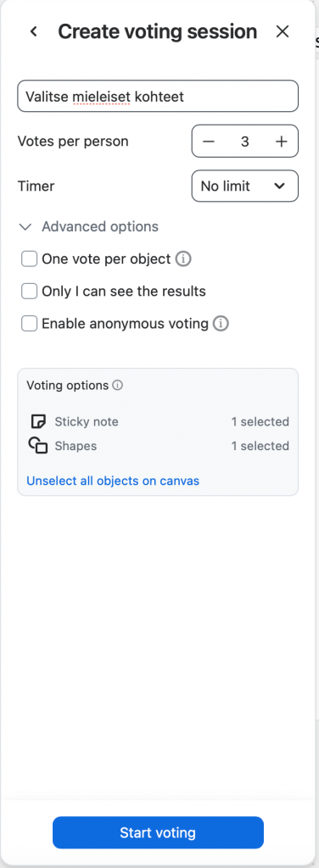Open info icon beside Enable anonymous voting
Image resolution: width=319 pixels, height=868 pixels.
(221, 324)
